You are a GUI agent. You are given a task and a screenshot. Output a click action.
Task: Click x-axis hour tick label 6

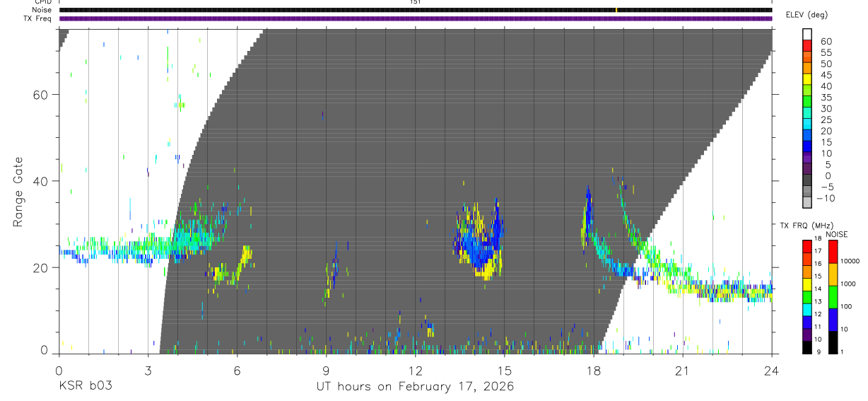point(237,371)
